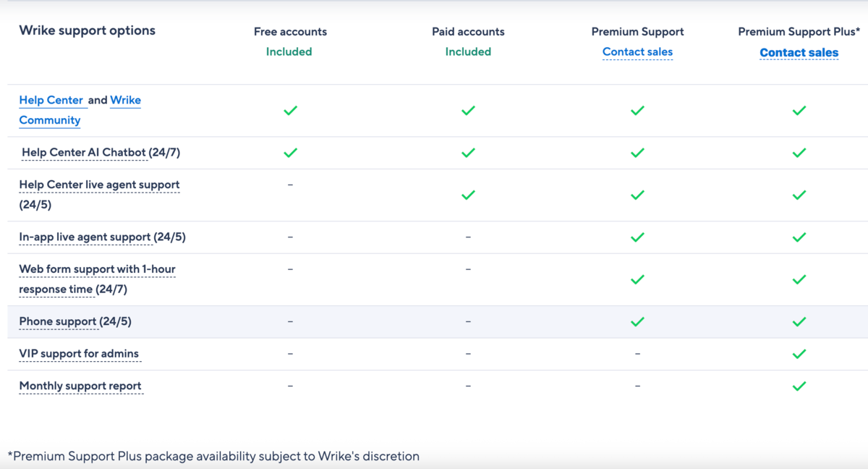The width and height of the screenshot is (868, 469).
Task: Select the VIP support for admins label
Action: 80,353
